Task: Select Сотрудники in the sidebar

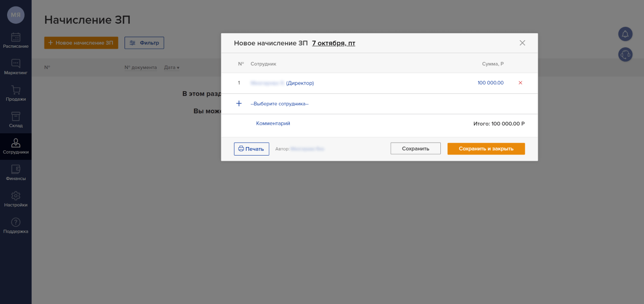Action: click(x=16, y=147)
